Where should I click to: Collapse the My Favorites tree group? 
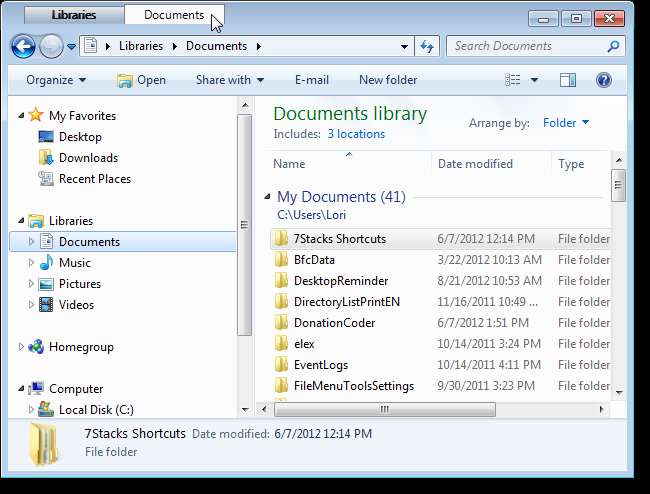[21, 116]
